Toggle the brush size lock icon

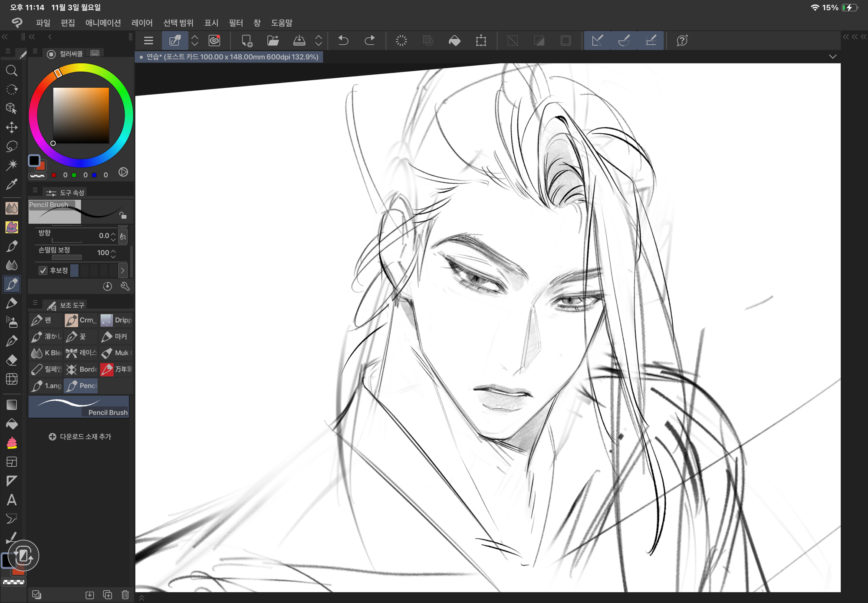point(123,215)
